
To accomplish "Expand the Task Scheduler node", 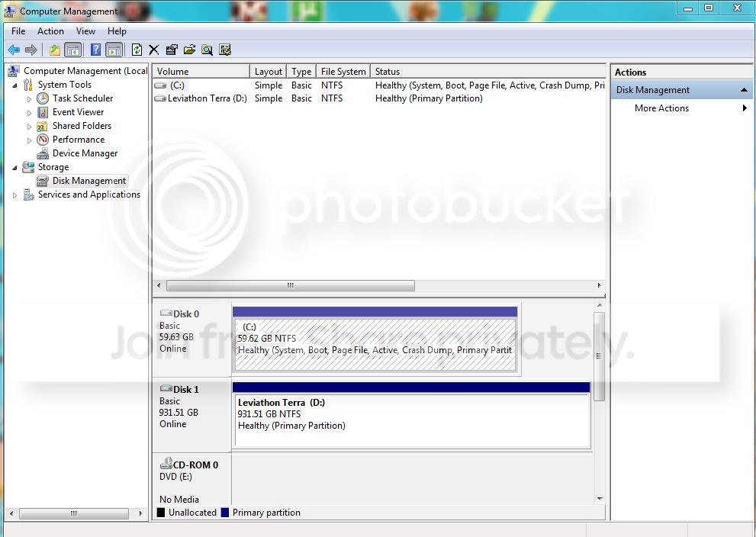I will [30, 99].
